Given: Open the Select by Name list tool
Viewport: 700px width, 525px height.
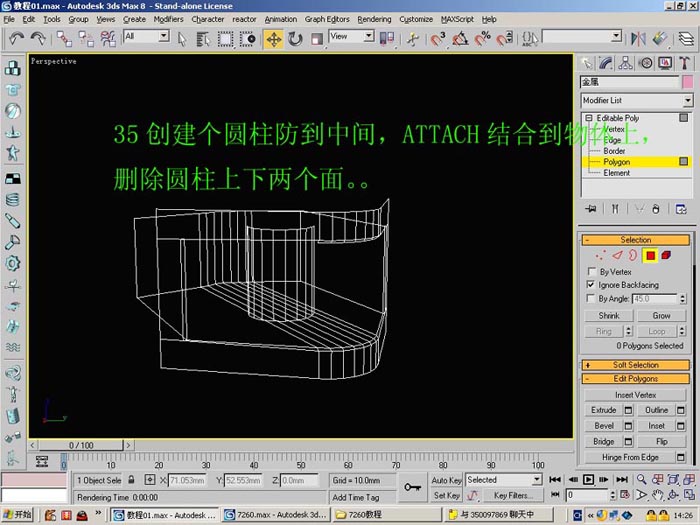Looking at the screenshot, I should tap(203, 39).
